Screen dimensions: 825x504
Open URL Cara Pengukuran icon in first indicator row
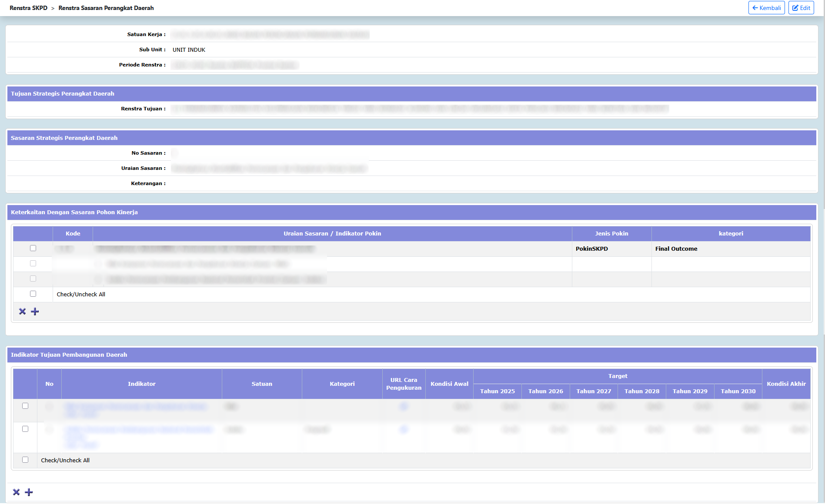point(404,407)
